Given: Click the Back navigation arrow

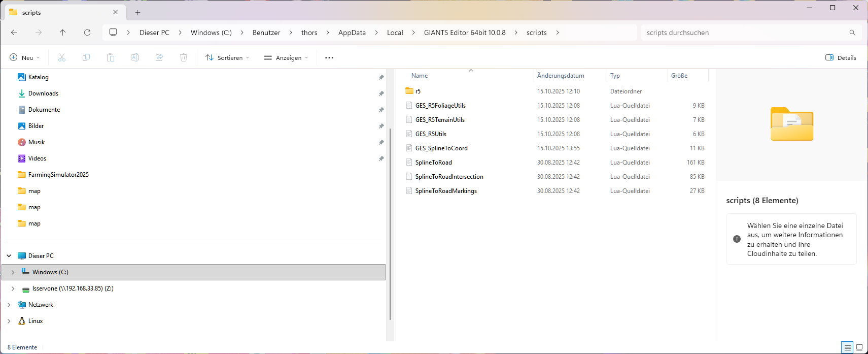Looking at the screenshot, I should click(x=14, y=33).
